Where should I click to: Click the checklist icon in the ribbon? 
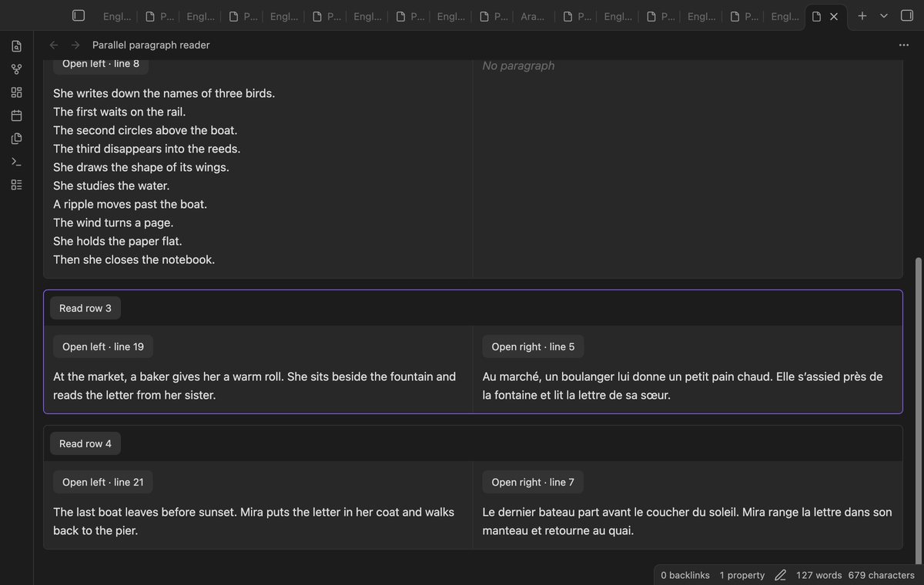[16, 185]
